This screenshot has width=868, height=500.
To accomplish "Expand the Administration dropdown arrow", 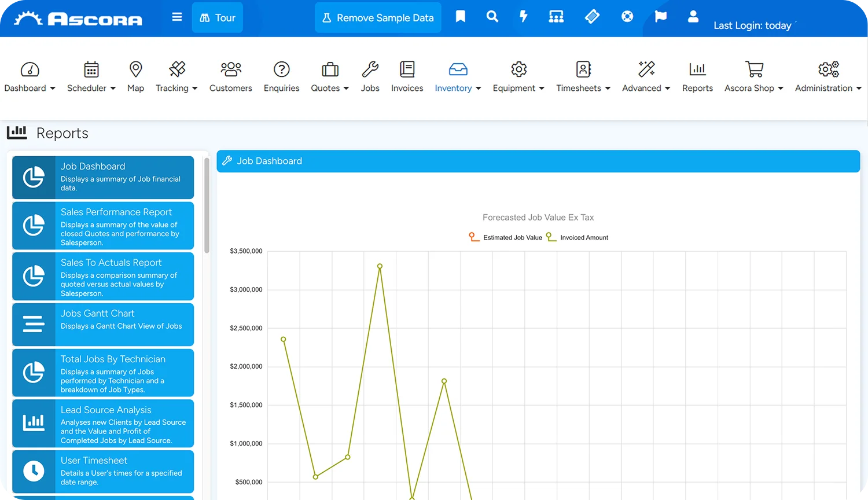I will point(859,89).
